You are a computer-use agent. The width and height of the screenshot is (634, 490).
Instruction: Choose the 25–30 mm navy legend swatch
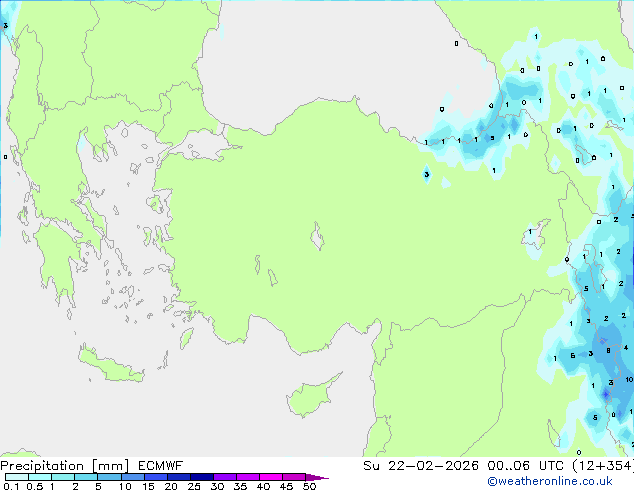(x=201, y=477)
